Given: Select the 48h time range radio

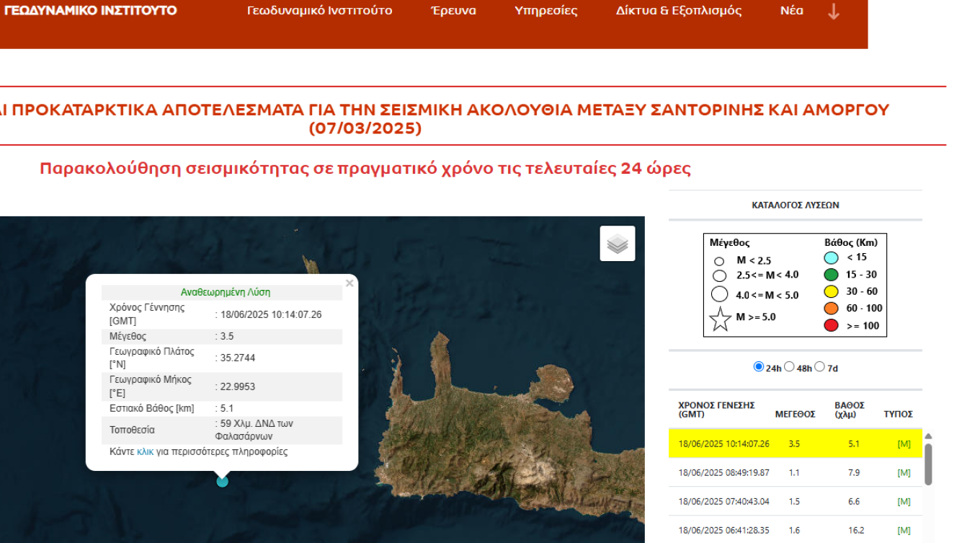Looking at the screenshot, I should click(x=789, y=366).
